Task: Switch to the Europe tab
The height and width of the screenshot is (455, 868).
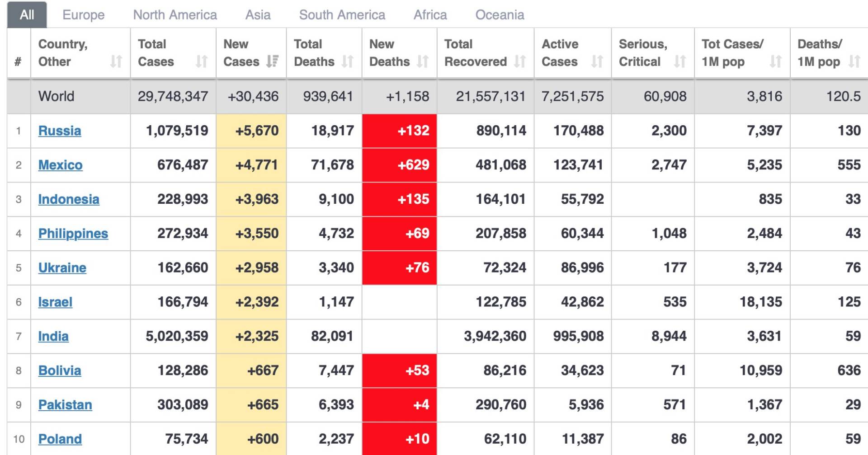Action: tap(83, 15)
